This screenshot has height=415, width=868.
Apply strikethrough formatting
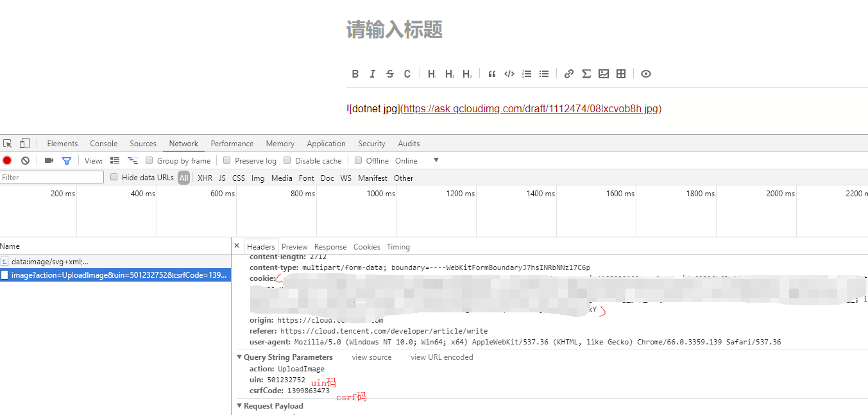tap(389, 74)
